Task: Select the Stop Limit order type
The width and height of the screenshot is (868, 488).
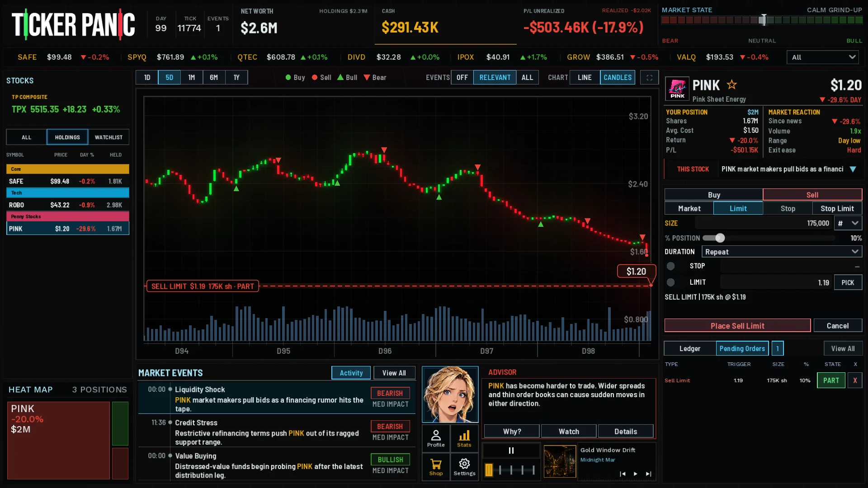Action: click(837, 208)
